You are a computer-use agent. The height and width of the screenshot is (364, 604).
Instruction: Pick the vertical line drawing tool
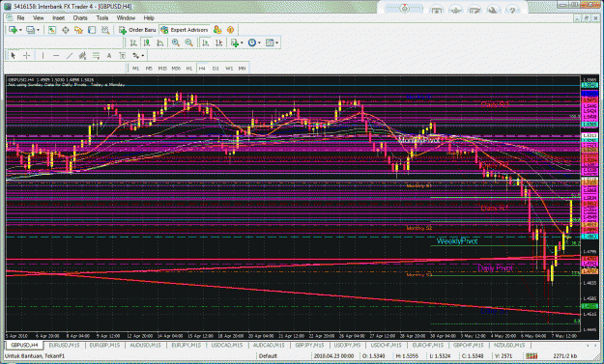[43, 56]
